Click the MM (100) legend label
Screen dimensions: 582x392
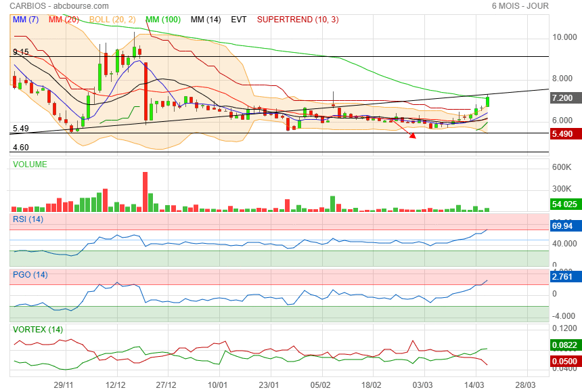[x=163, y=20]
